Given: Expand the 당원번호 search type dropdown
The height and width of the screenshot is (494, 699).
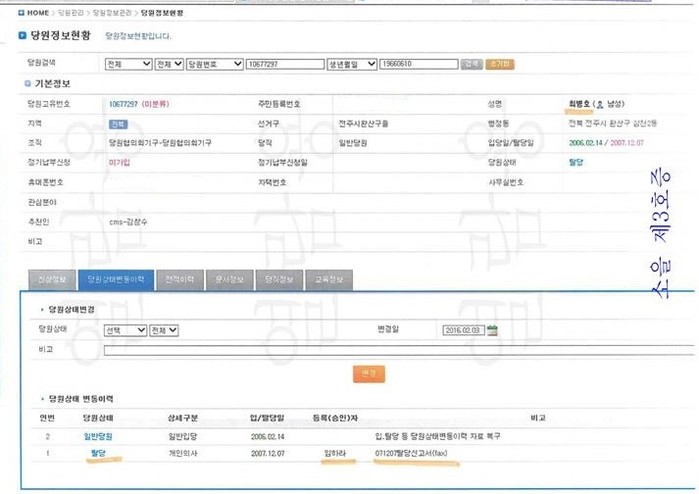Looking at the screenshot, I should [213, 64].
